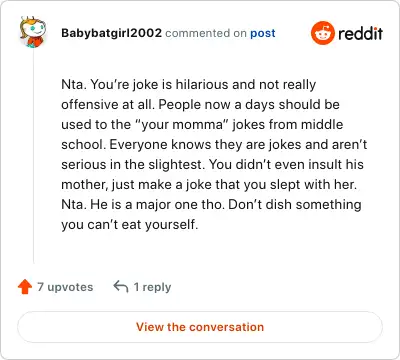Click the "View the conversation" button
The width and height of the screenshot is (400, 360).
pyautogui.click(x=200, y=327)
